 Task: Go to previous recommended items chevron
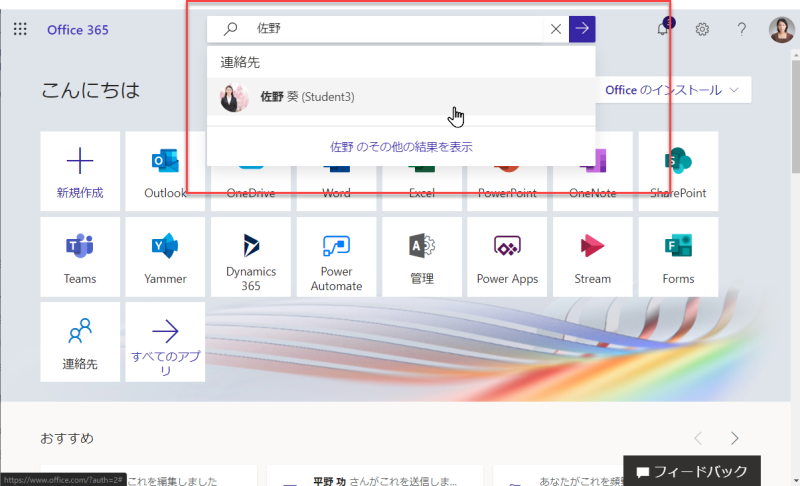[x=698, y=438]
